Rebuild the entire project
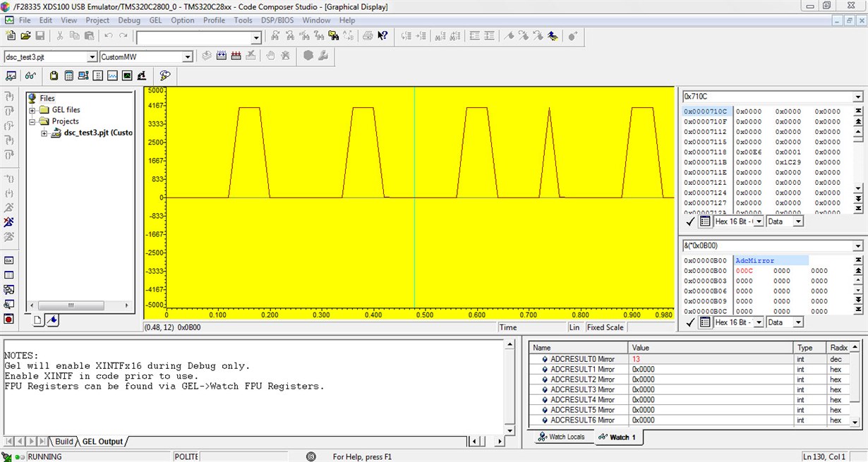Screen dimensions: 868x462 (x=236, y=56)
